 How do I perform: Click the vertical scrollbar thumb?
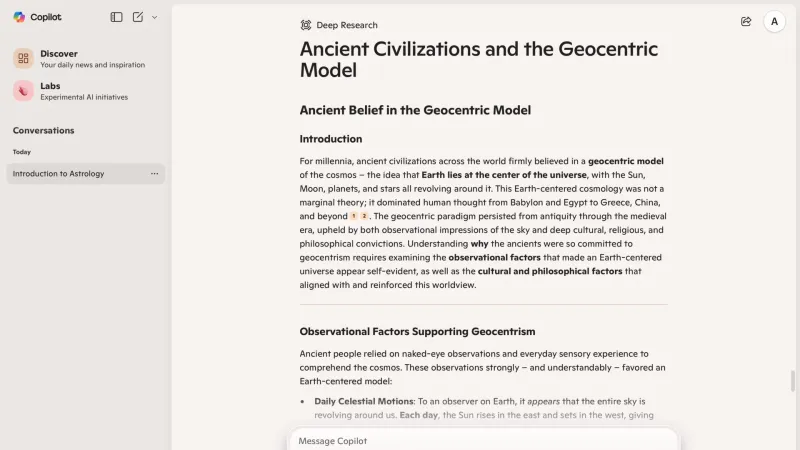coord(792,381)
